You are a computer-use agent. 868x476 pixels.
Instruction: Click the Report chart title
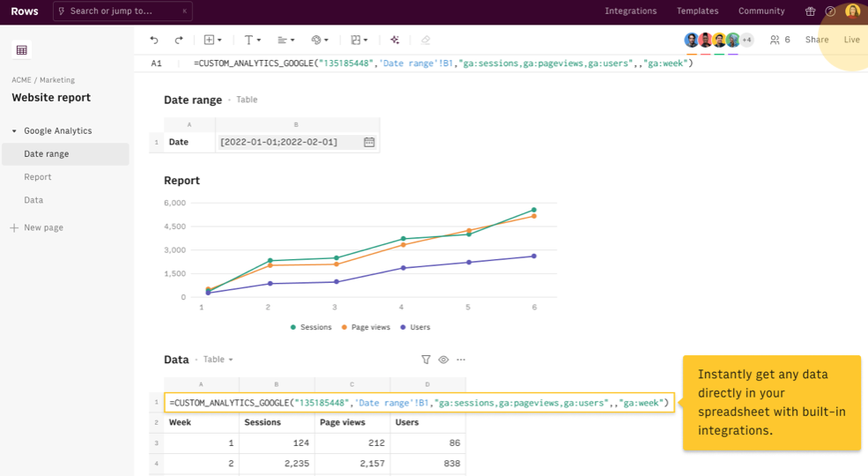[x=182, y=181]
